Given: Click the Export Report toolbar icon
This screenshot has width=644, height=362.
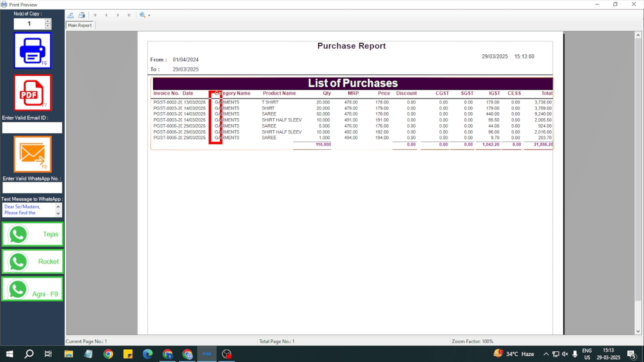Looking at the screenshot, I should [71, 15].
